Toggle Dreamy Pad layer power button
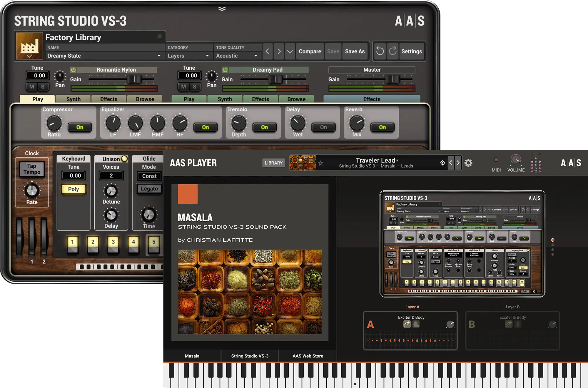This screenshot has height=388, width=588. pos(225,70)
